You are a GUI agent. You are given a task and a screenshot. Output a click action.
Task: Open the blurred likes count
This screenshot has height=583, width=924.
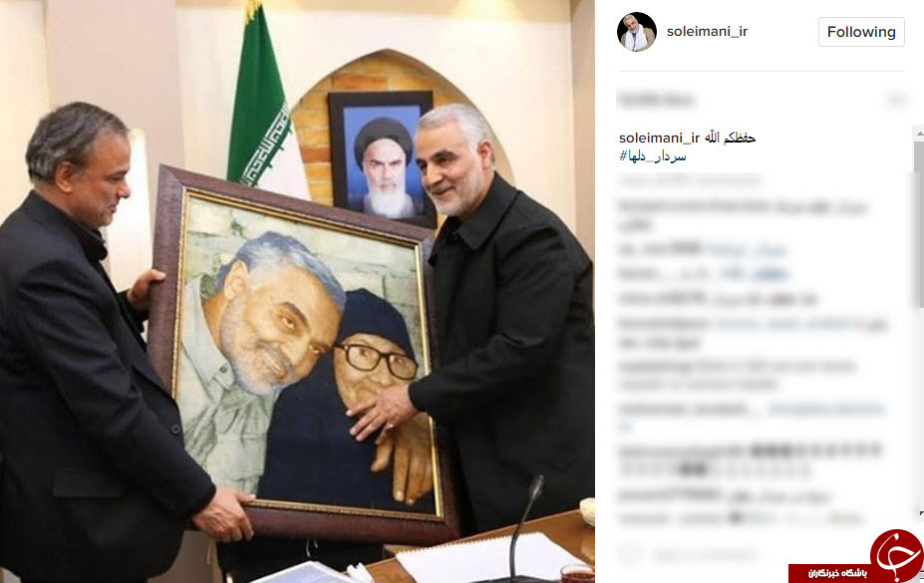pos(655,100)
